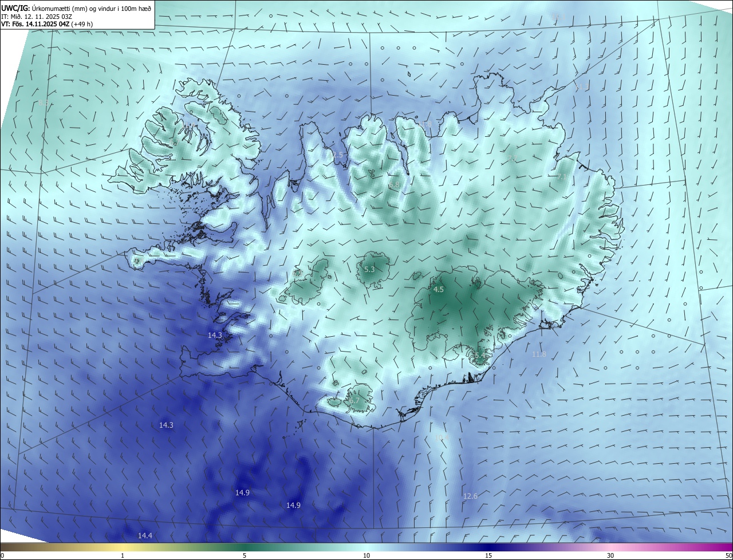Click the colorbar tick label 15
Image resolution: width=733 pixels, height=560 pixels.
pyautogui.click(x=488, y=555)
